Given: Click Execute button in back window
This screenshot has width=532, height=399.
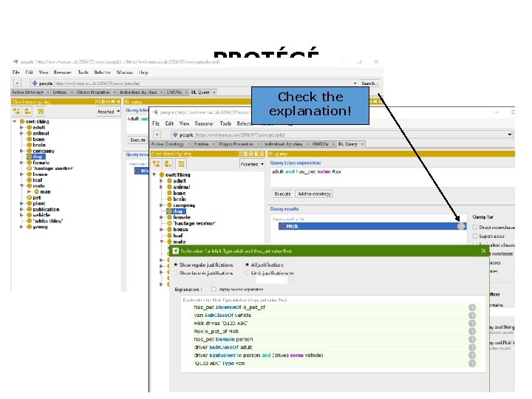Looking at the screenshot, I should 137,140.
